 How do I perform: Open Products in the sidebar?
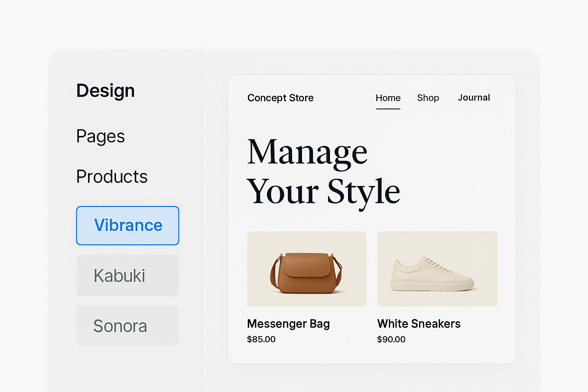point(112,176)
